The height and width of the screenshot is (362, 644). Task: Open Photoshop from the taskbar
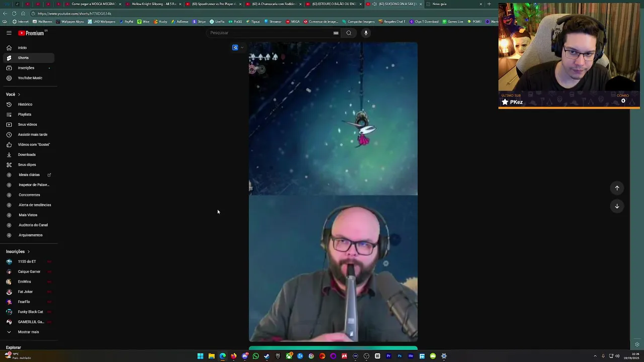[399, 356]
